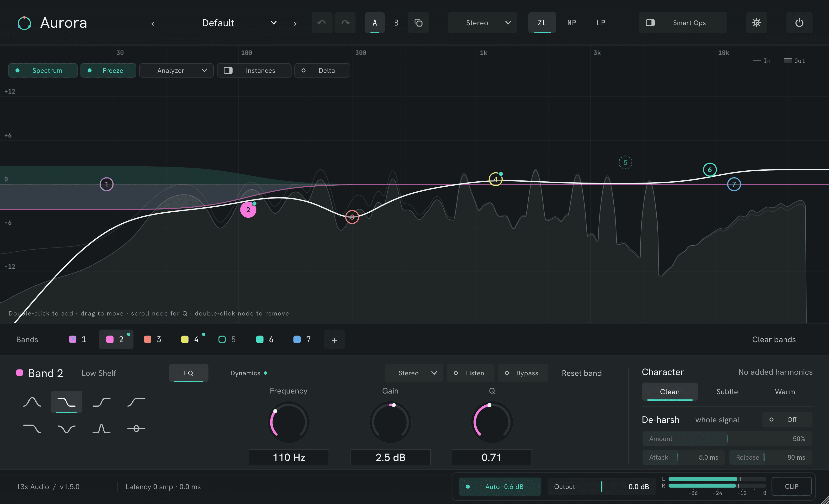Select the Low Shelf filter shape
The width and height of the screenshot is (829, 504).
(x=66, y=402)
